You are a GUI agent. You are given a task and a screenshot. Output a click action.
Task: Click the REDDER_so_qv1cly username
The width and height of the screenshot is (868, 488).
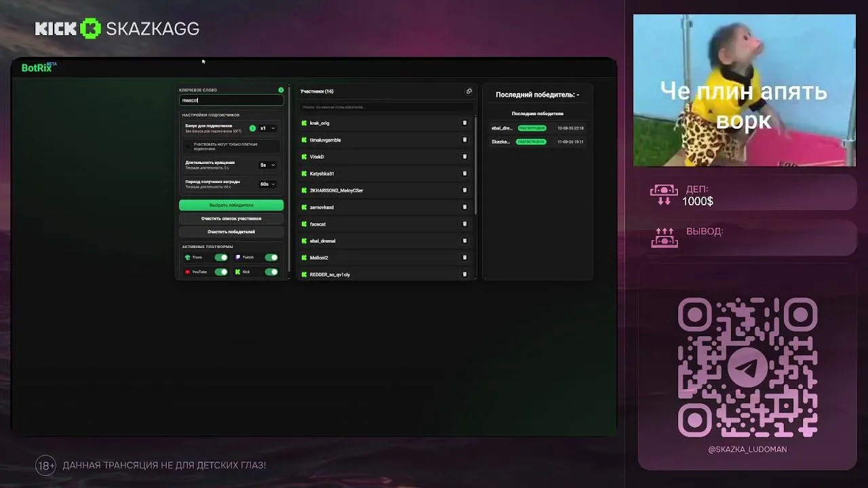[330, 274]
